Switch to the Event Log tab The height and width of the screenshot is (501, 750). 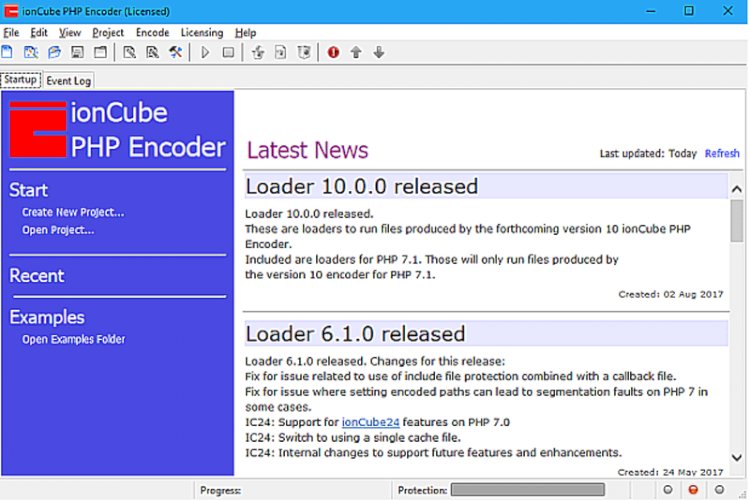point(68,80)
